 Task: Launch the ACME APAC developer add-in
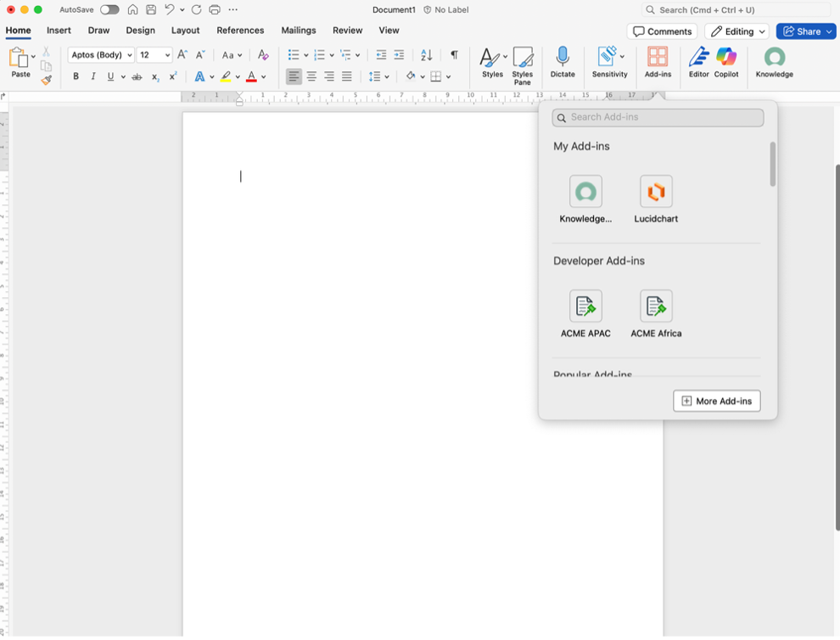coord(585,306)
